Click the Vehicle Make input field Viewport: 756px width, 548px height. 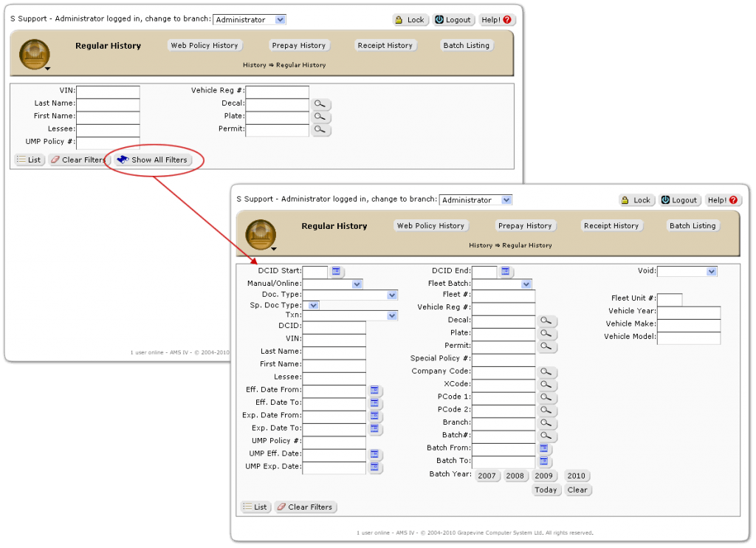[x=688, y=325]
